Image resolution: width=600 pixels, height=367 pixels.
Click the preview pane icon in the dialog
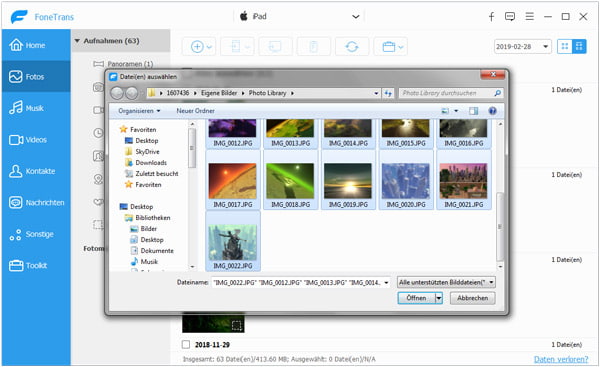473,111
